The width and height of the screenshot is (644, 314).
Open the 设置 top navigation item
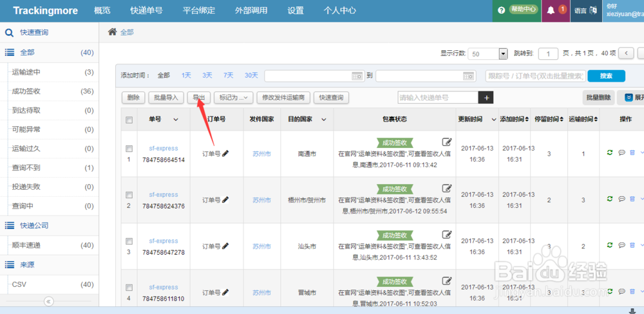(296, 11)
